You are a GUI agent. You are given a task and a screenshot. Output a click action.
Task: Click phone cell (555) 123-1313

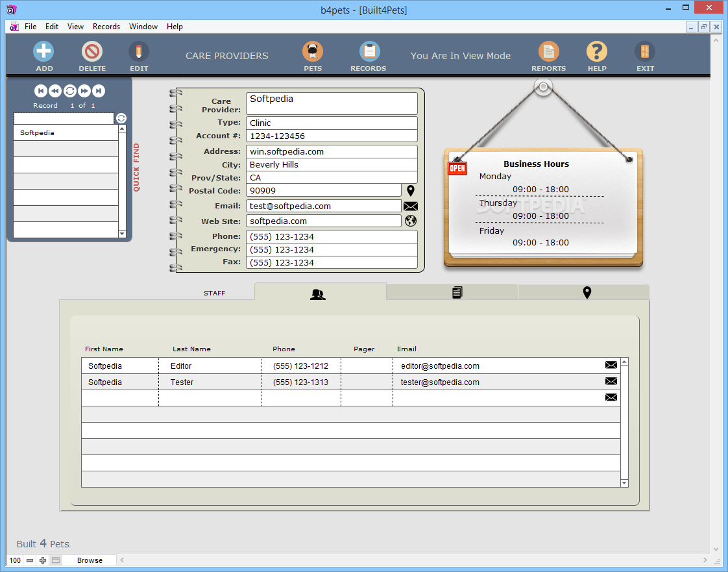pos(301,382)
